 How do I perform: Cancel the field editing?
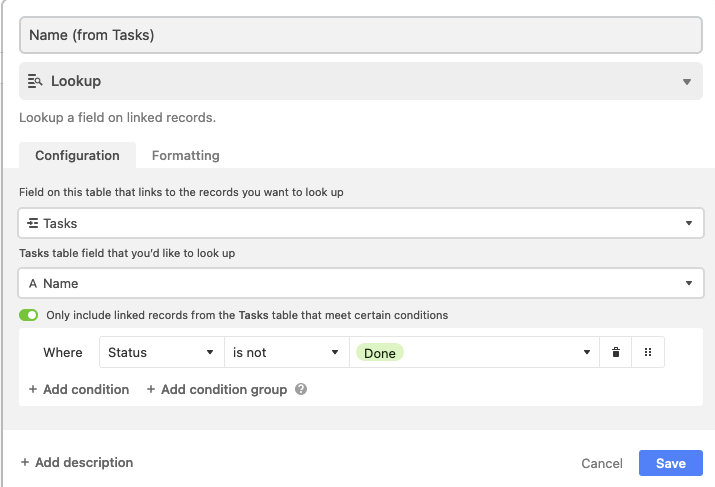[x=601, y=463]
